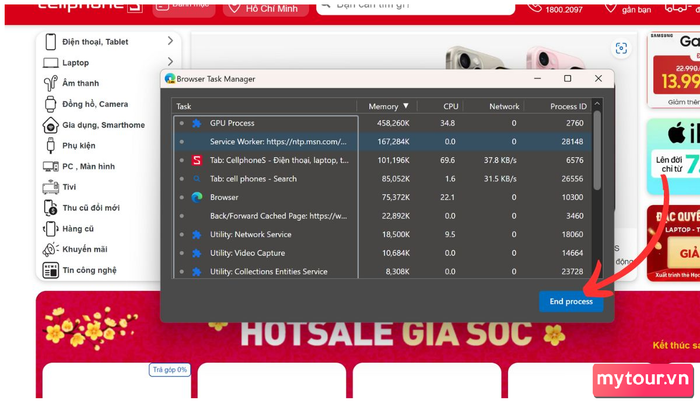Click the image search scan icon on banner
700x405 pixels.
point(621,48)
